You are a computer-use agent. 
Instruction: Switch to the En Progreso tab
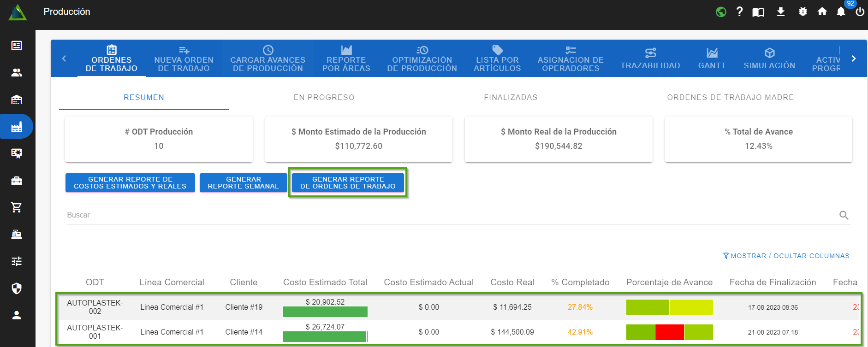(324, 98)
